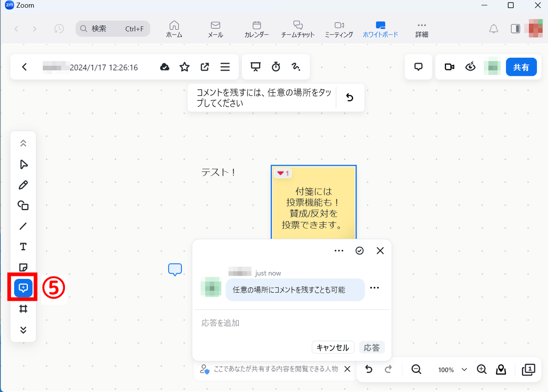Screen dimensions: 548x392
Task: Expand more tools with double down chevron
Action: click(23, 330)
